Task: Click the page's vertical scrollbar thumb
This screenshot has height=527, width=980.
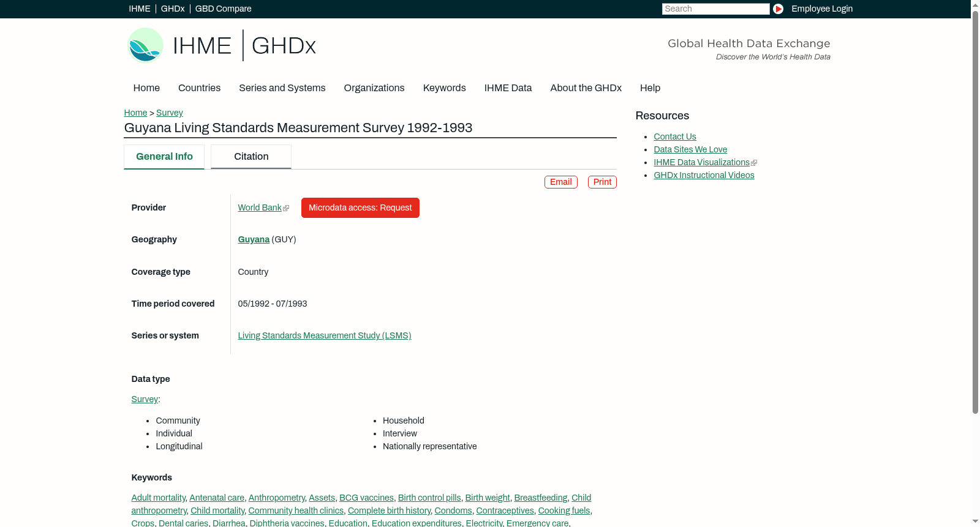Action: tap(975, 212)
